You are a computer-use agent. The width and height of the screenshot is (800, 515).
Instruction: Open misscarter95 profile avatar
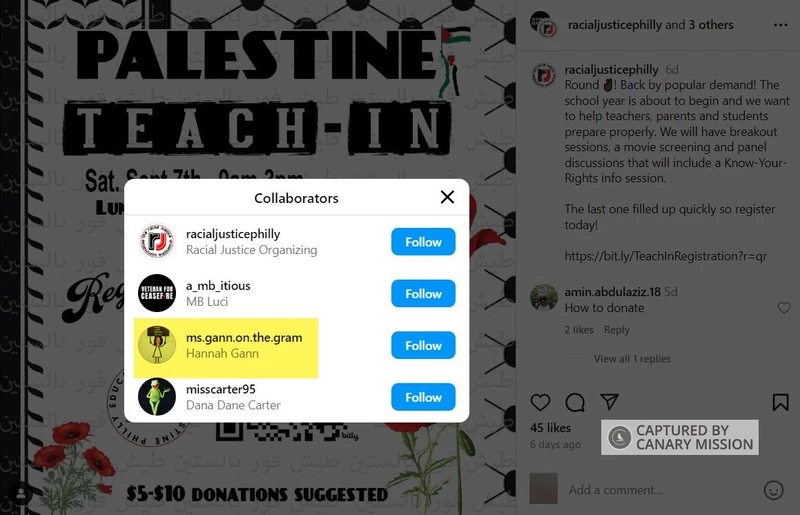[157, 397]
